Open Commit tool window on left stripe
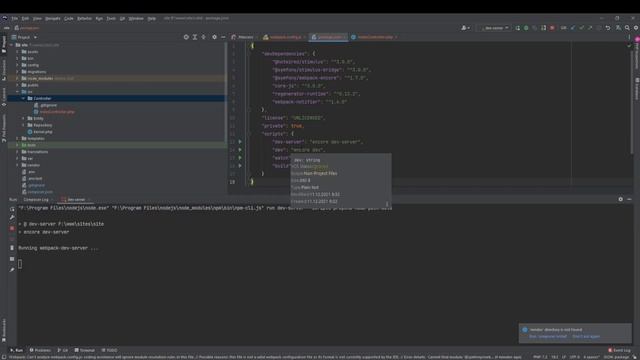Screen dimensions: 640x360 click(4, 96)
